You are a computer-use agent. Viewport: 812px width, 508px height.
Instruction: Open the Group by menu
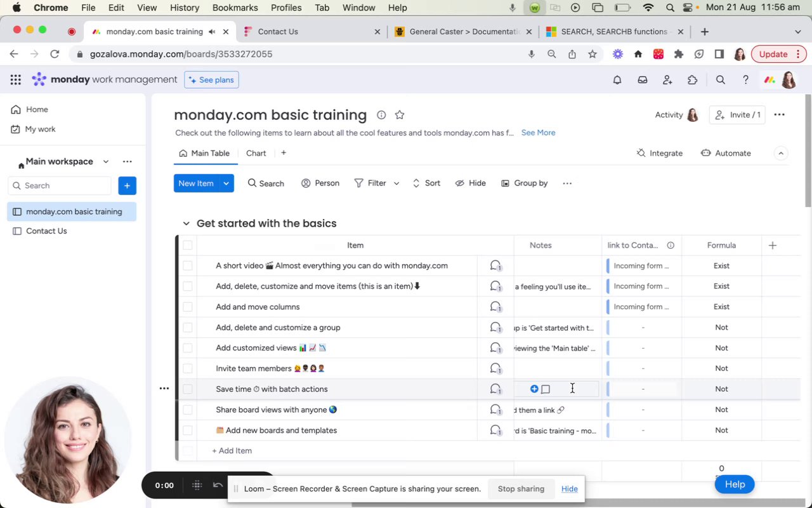[x=524, y=183]
